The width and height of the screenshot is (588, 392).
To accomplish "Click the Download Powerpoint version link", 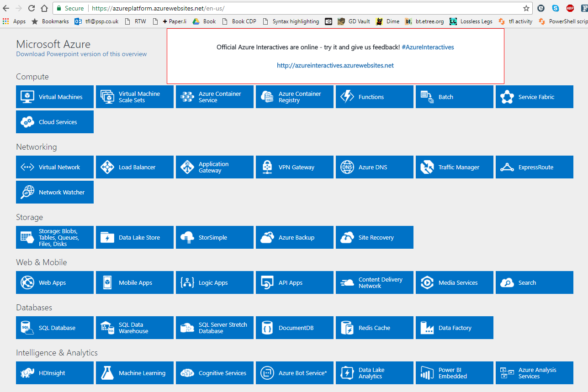I will click(x=81, y=53).
